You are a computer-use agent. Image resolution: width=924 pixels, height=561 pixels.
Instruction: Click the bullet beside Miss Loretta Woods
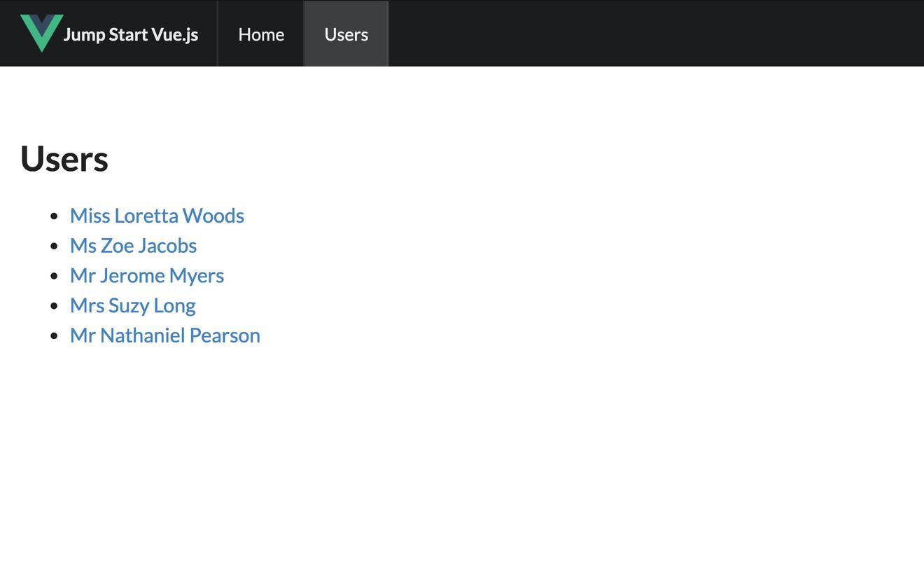[55, 216]
